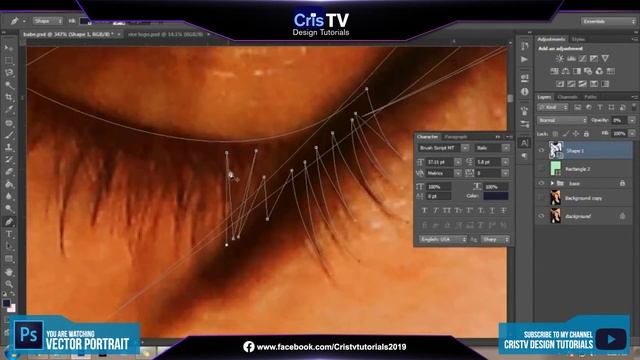Show the Background copy layer
This screenshot has width=640, height=360.
pos(541,198)
